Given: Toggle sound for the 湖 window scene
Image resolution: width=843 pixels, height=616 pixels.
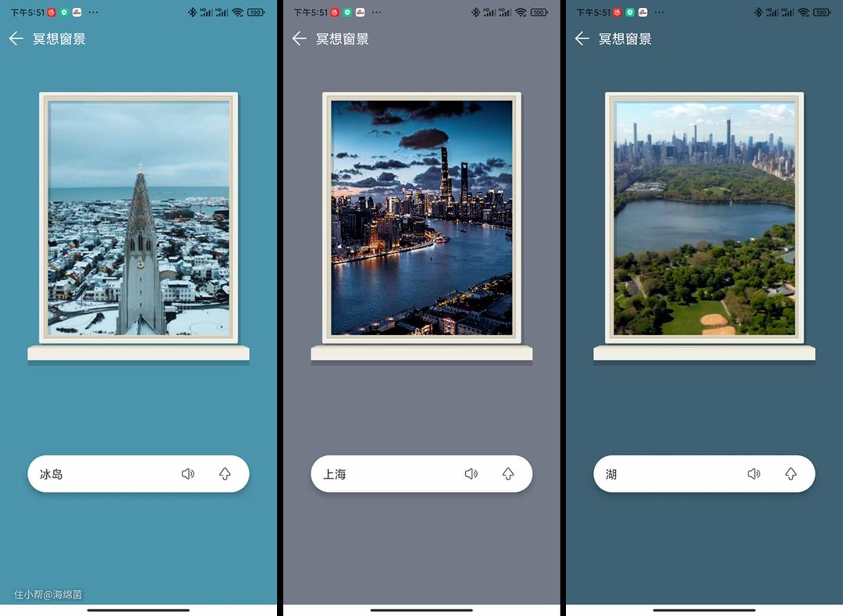Looking at the screenshot, I should click(x=753, y=474).
